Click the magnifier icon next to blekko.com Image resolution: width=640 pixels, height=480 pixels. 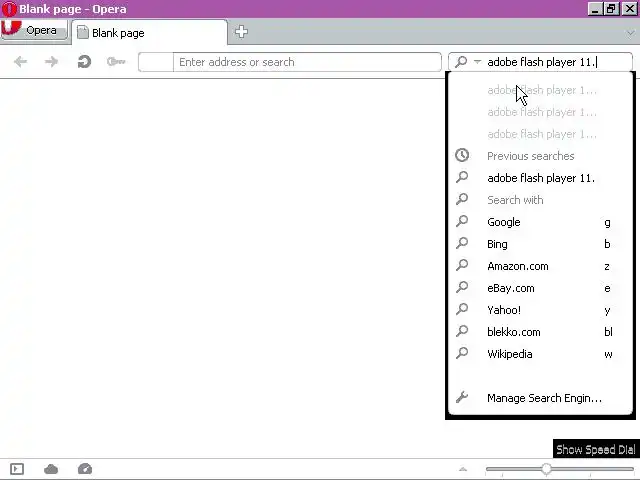coord(462,331)
